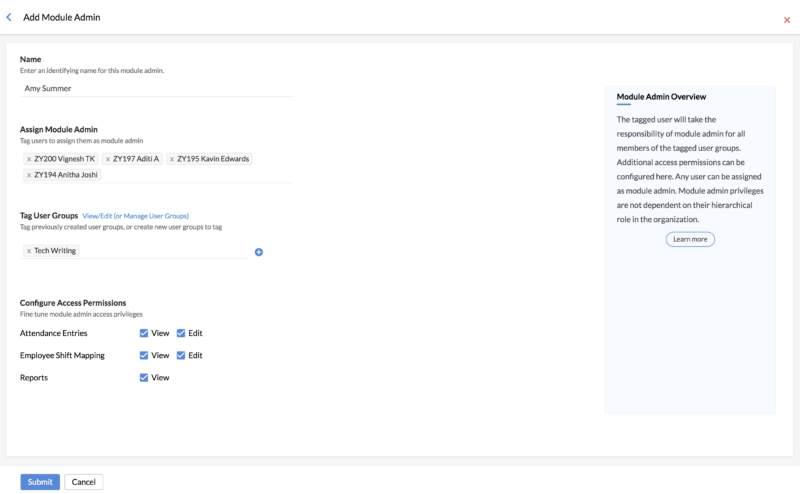
Task: Click the Name input field
Action: [155, 88]
